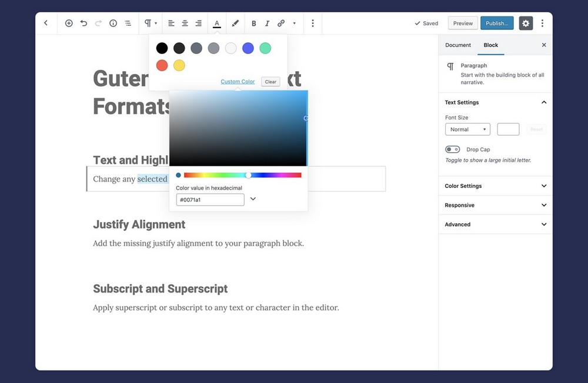Pick the red-orange color swatch
The width and height of the screenshot is (588, 383).
click(162, 65)
